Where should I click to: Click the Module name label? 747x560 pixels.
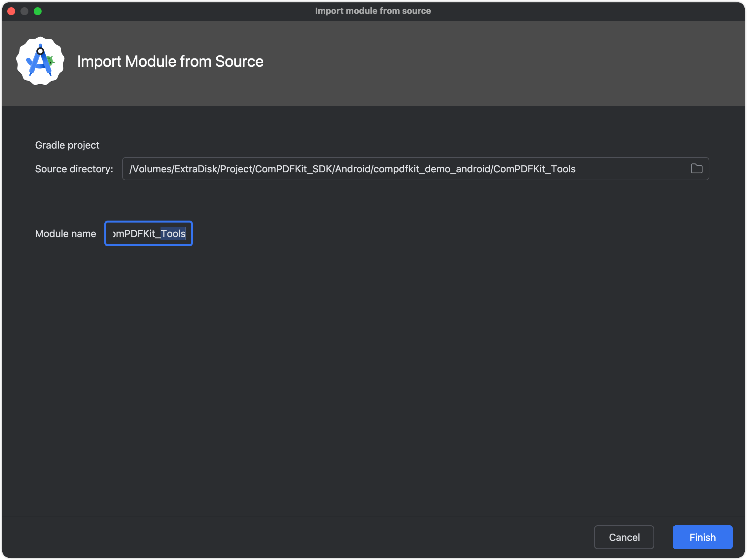[x=65, y=233]
